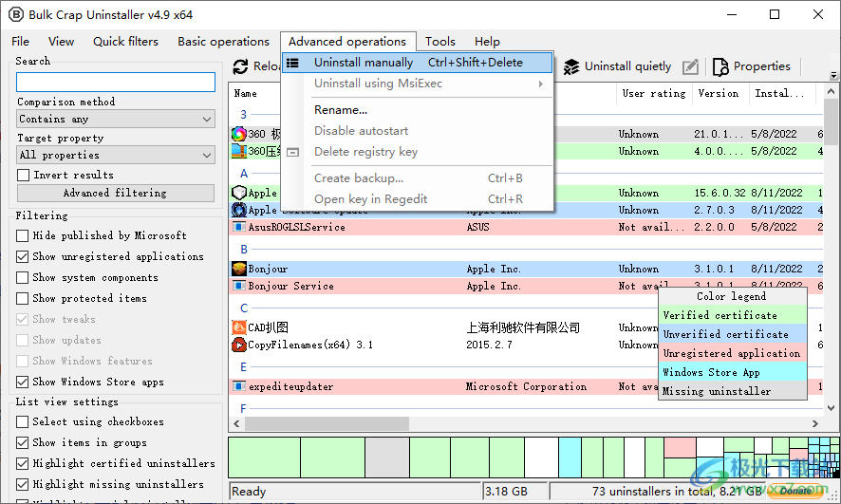Click the Modify pencil toolbar icon

(690, 66)
